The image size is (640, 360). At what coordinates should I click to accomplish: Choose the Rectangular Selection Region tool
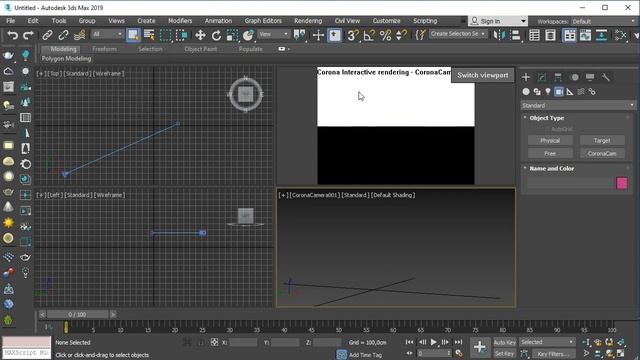pos(165,36)
